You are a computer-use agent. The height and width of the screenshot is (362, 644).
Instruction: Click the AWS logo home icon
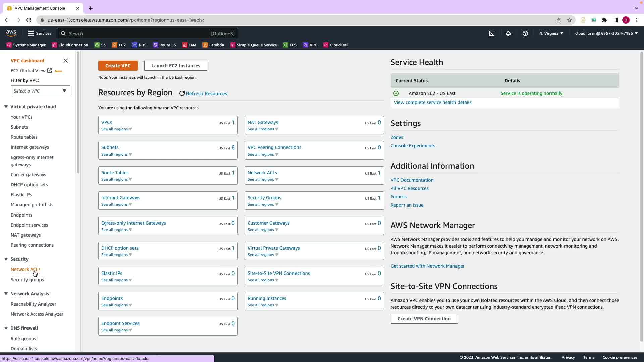(11, 33)
